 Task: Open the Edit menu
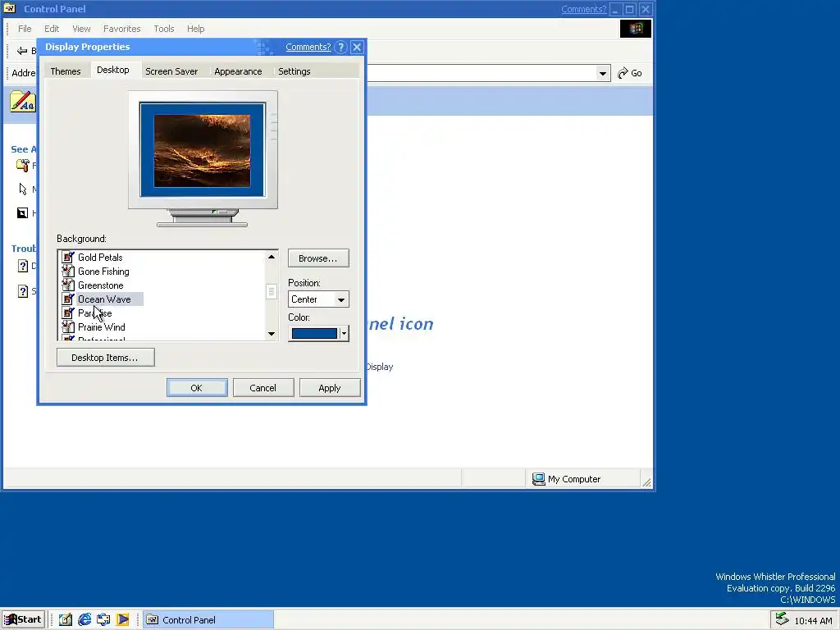[52, 29]
